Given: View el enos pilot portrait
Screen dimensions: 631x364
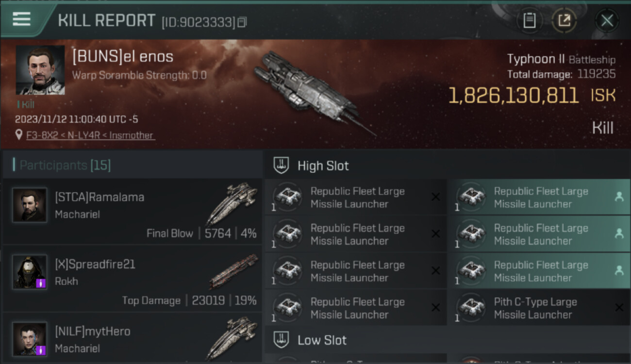Looking at the screenshot, I should click(x=40, y=70).
